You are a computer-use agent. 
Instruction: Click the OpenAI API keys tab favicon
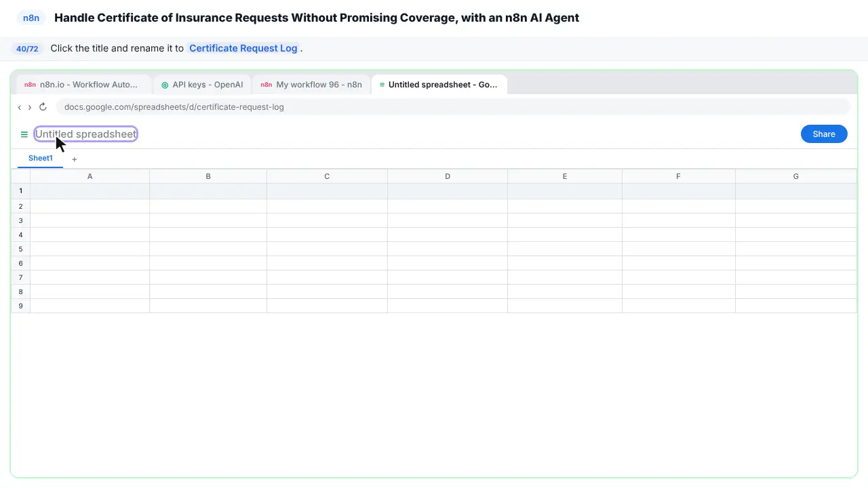click(165, 85)
